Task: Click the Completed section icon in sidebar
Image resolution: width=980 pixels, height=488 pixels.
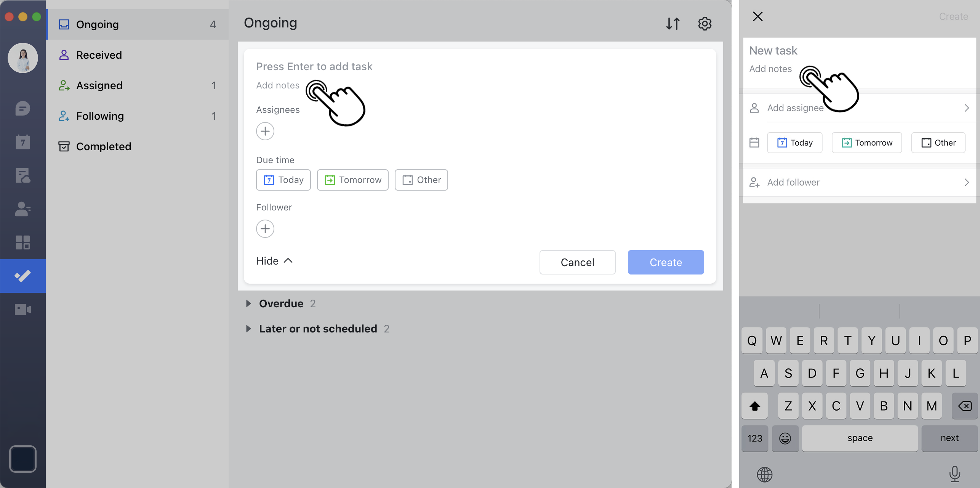Action: tap(64, 146)
